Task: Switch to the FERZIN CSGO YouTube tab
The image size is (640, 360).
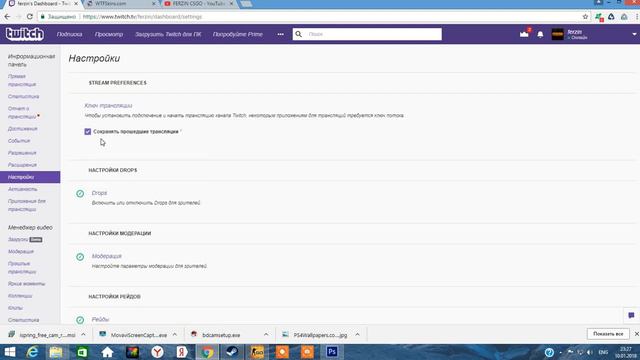Action: point(199,4)
